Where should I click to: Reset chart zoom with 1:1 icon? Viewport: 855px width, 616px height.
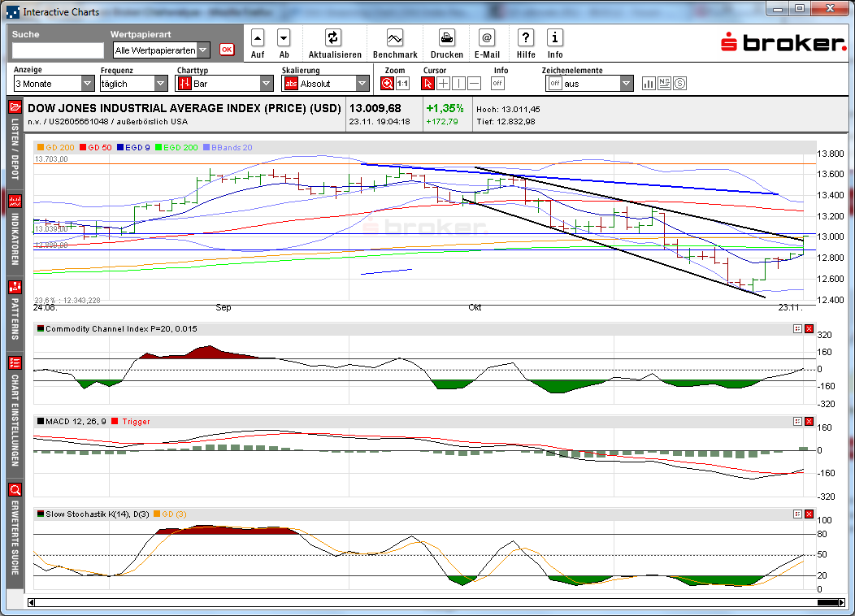click(x=402, y=82)
